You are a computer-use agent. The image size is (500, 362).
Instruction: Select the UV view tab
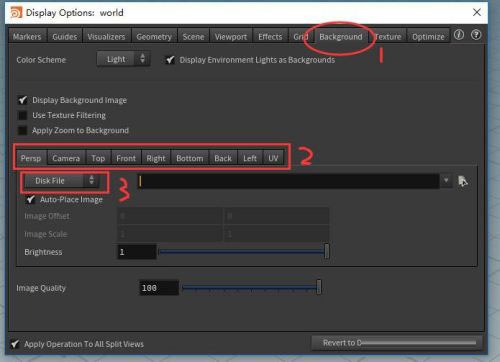273,158
